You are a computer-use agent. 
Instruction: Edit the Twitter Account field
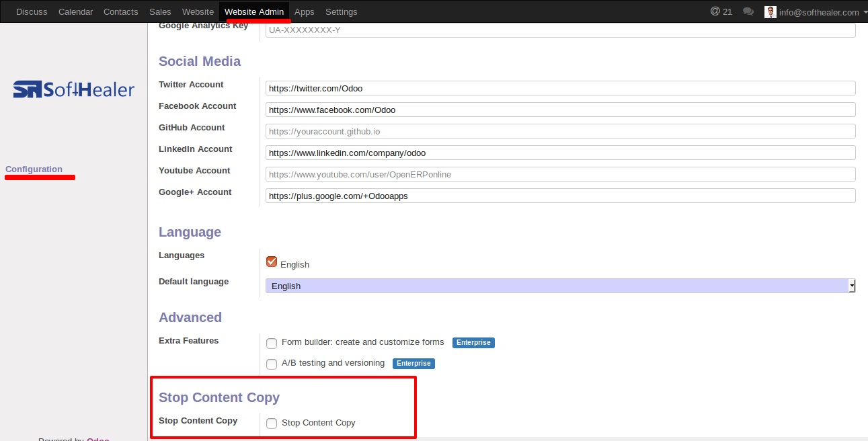point(561,88)
